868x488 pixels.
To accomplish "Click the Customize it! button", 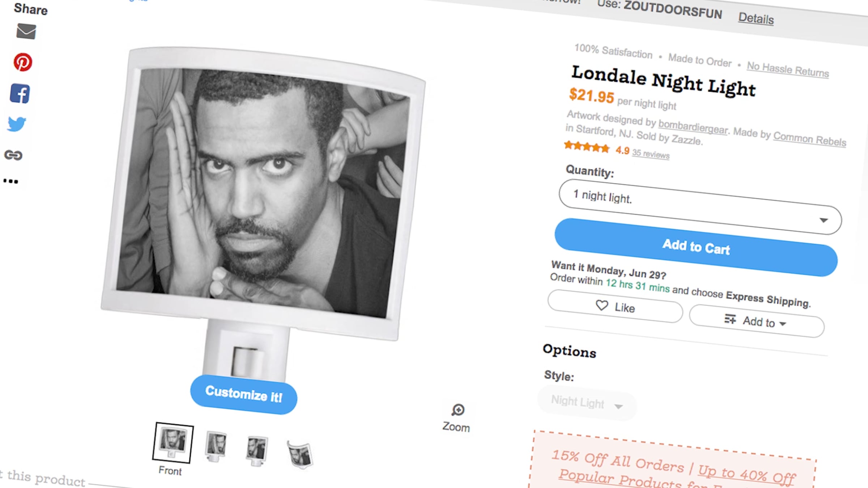I will point(243,394).
